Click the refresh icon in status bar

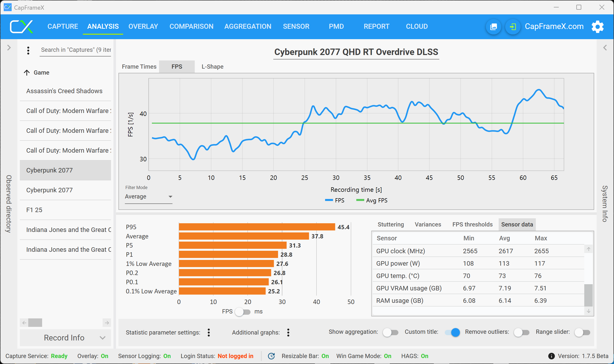[271, 356]
